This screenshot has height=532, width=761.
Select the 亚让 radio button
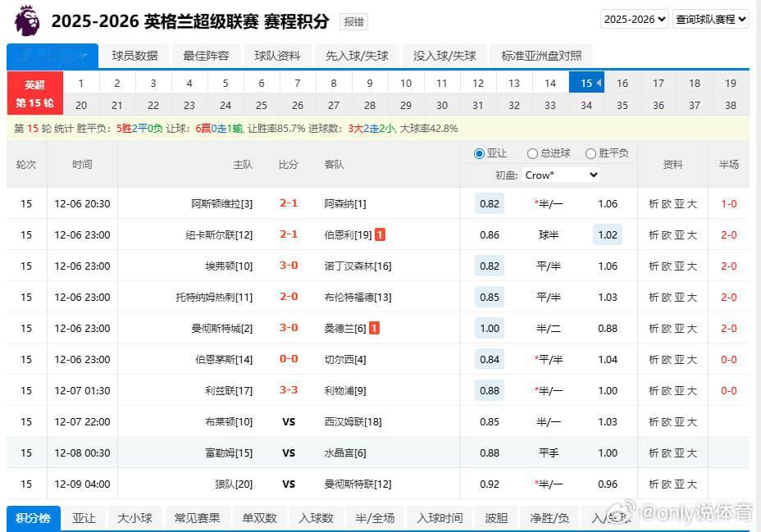480,153
